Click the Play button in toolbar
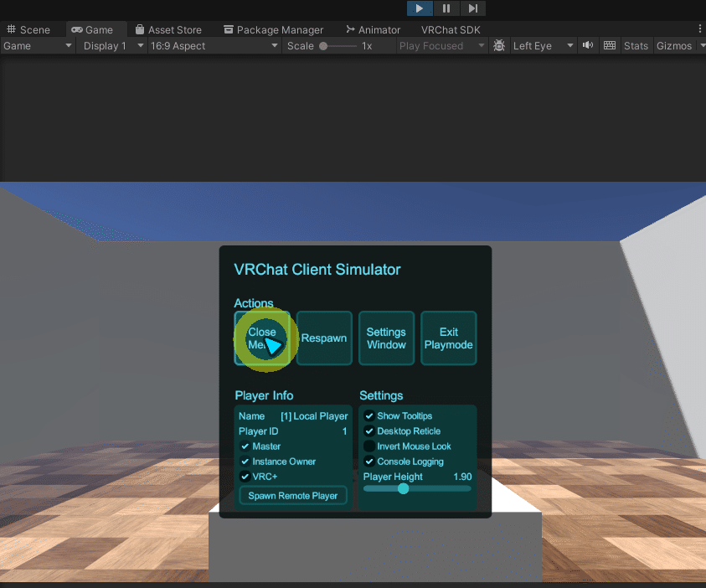706x588 pixels. (420, 8)
